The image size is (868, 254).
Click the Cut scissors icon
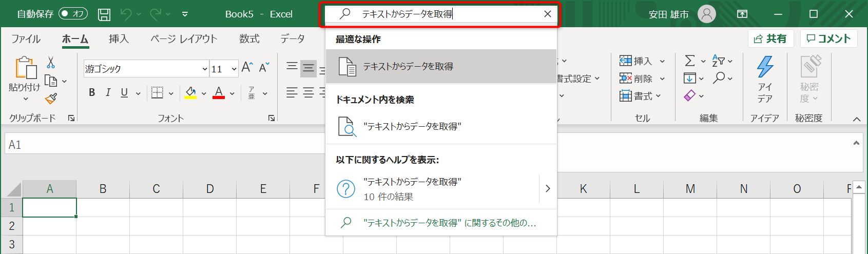coord(50,63)
